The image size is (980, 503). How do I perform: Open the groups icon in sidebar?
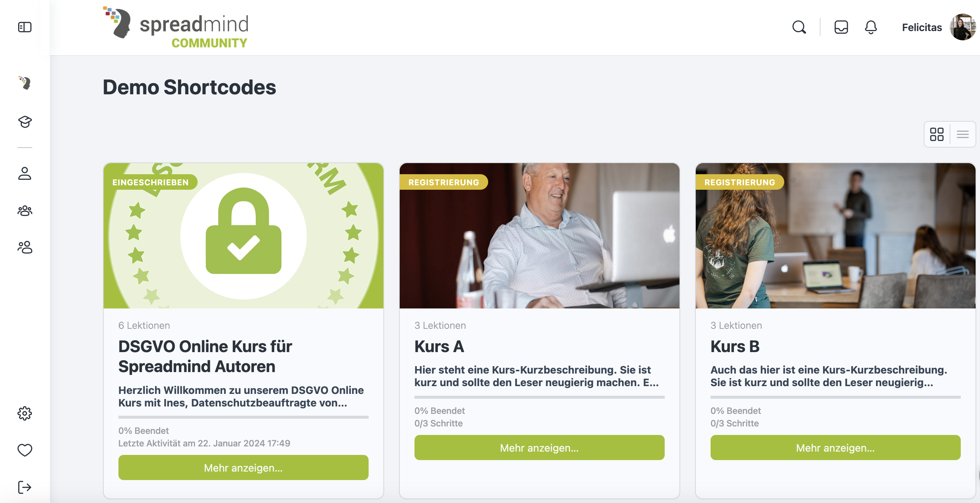pos(25,210)
